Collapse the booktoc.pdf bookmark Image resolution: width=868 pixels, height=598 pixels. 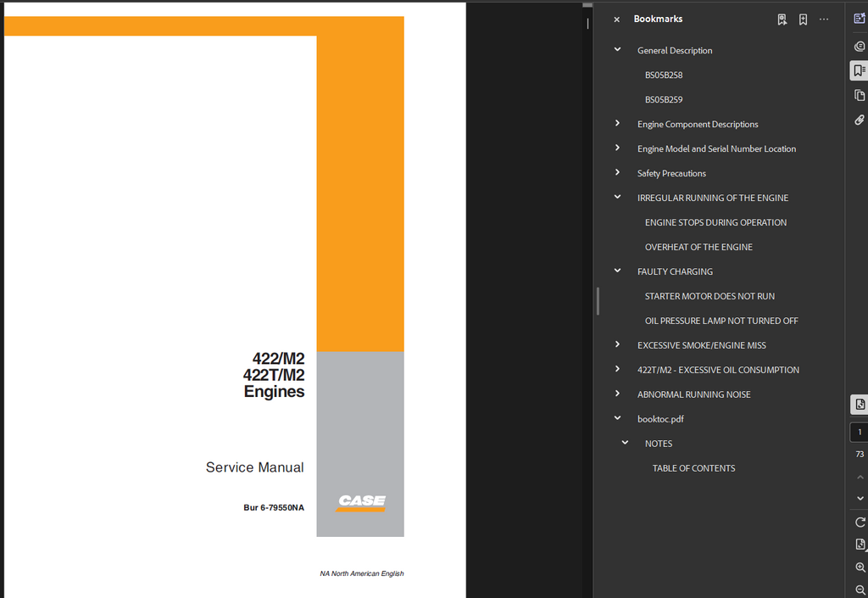[618, 418]
